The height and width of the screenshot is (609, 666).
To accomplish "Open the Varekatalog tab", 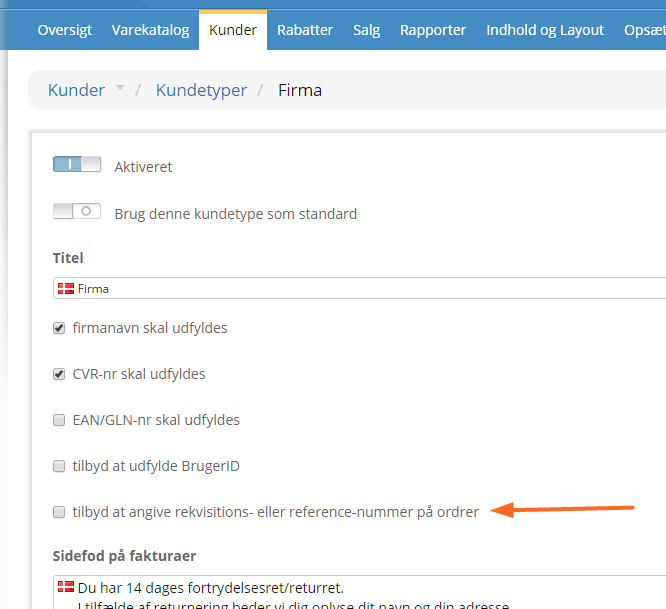I will [x=150, y=30].
